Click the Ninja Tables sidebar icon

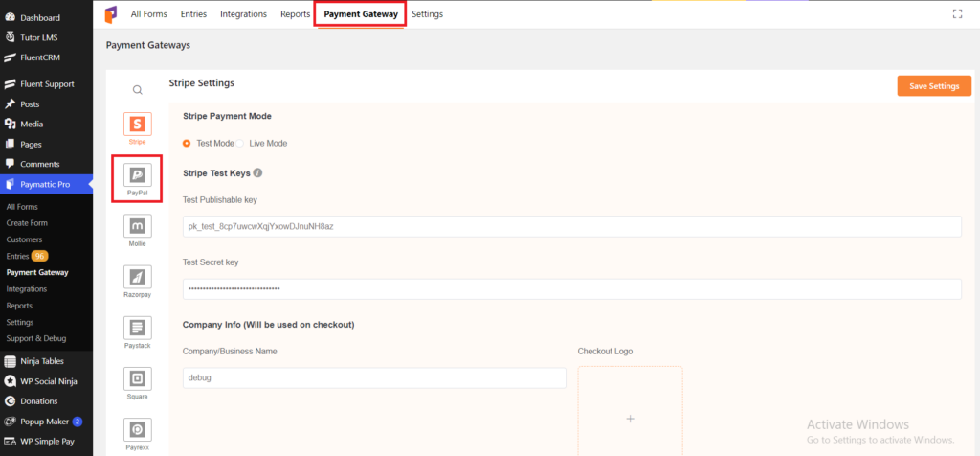click(x=10, y=361)
